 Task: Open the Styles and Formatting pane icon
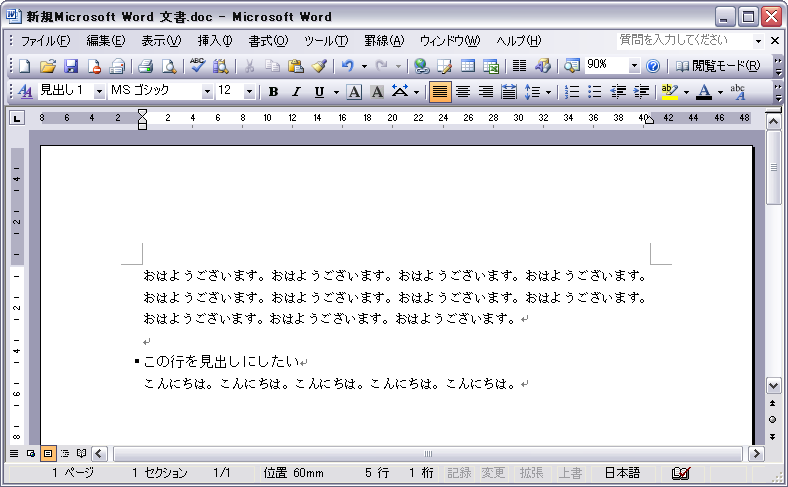point(26,92)
